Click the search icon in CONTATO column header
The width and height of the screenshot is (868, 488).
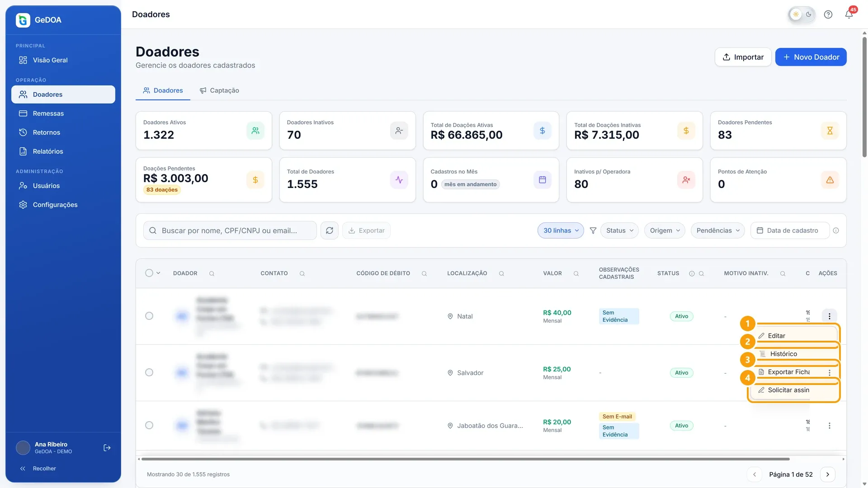click(x=302, y=273)
